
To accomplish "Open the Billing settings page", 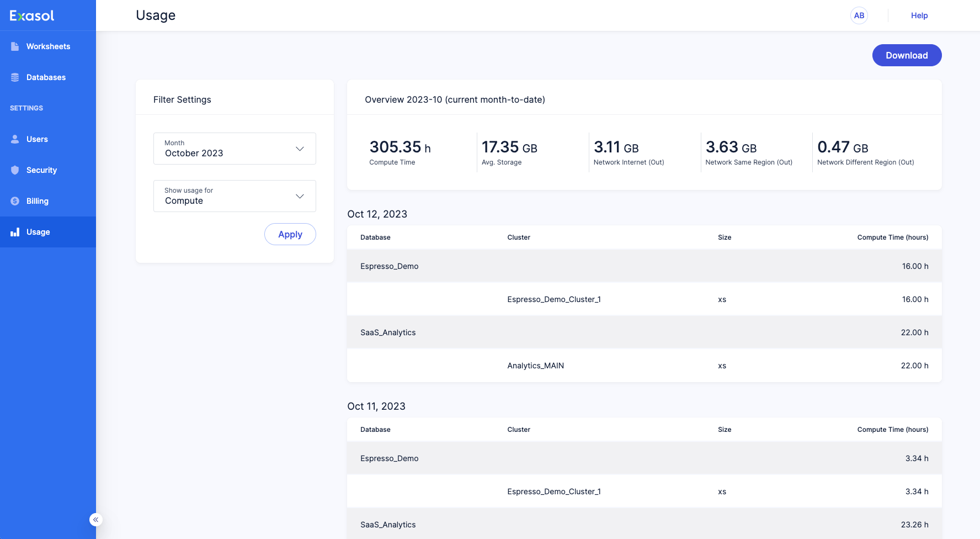I will (x=38, y=201).
